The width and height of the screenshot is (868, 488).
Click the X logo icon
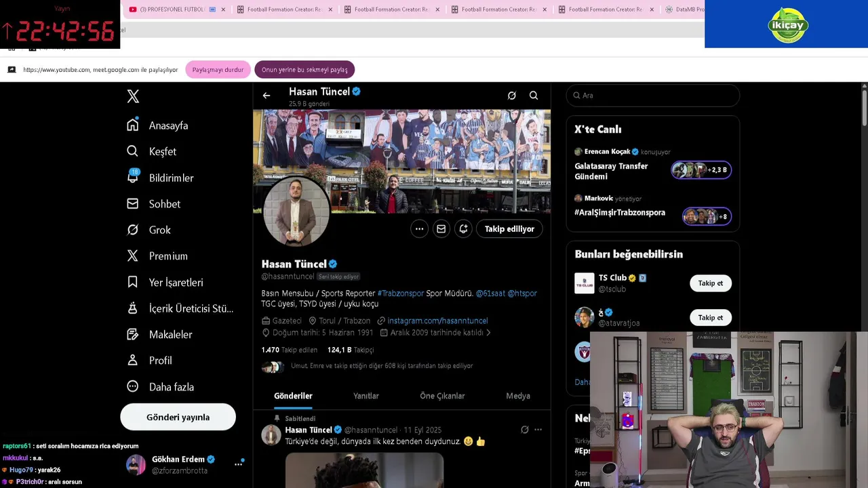pos(133,96)
